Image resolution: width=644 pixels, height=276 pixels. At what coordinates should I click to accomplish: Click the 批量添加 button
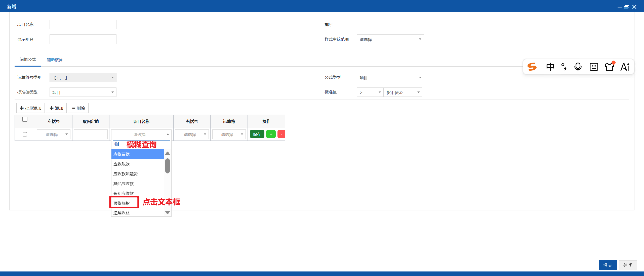(30, 108)
